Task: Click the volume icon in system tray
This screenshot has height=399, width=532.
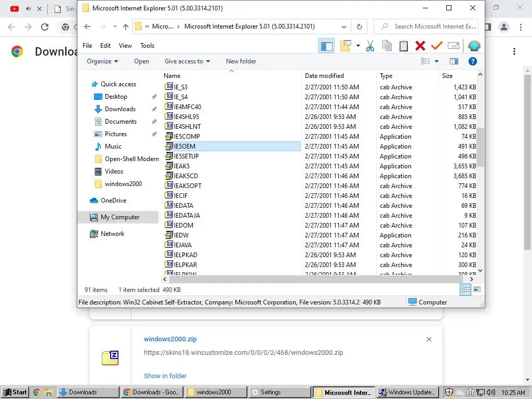Action: [x=490, y=393]
